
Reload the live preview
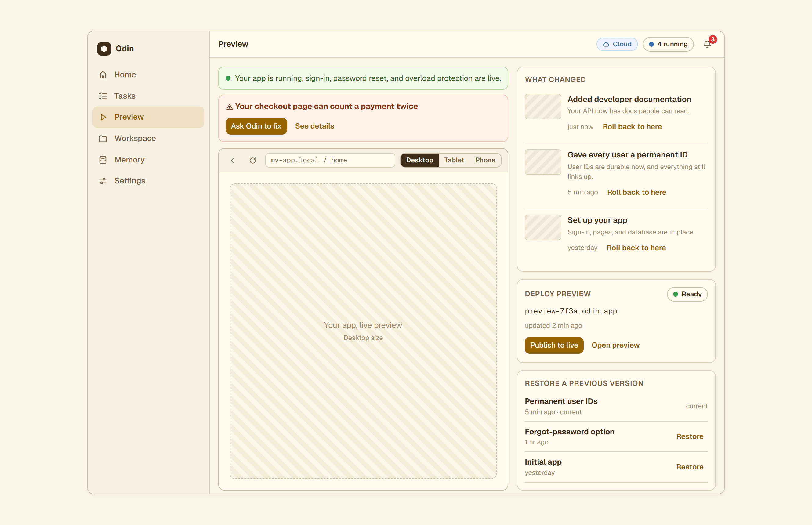point(252,160)
